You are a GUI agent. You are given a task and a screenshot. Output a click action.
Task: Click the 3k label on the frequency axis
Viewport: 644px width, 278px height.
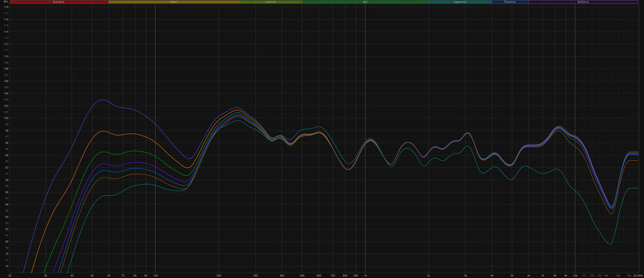[465, 275]
